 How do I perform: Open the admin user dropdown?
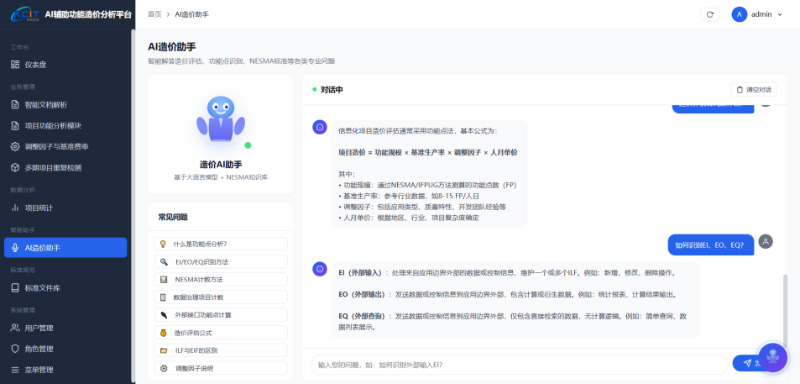[x=757, y=14]
